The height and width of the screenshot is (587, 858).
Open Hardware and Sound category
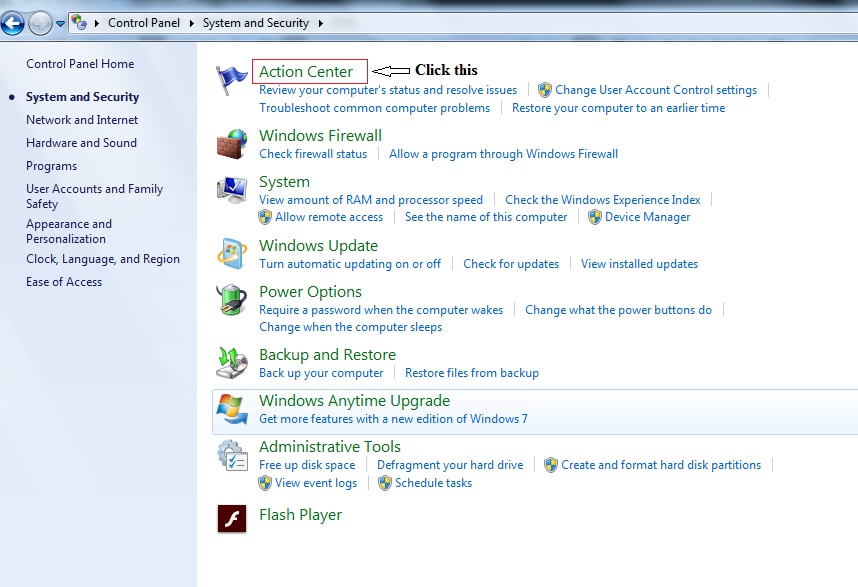81,143
